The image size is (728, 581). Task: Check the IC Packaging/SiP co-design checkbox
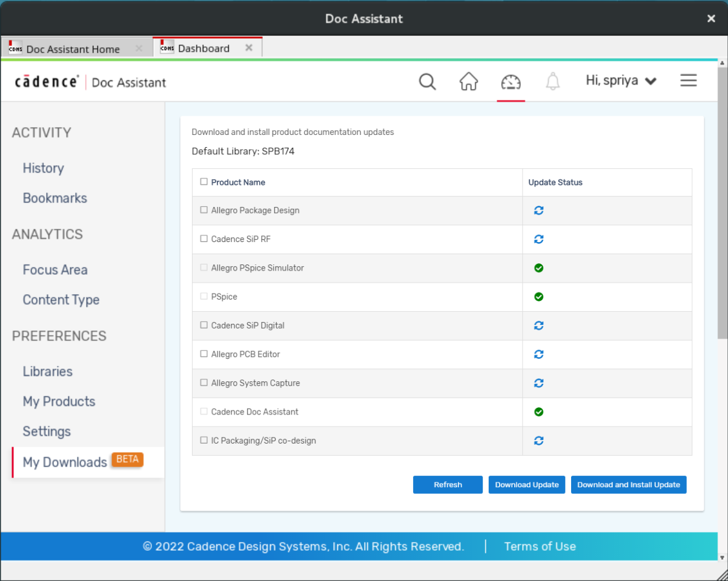[x=204, y=440]
